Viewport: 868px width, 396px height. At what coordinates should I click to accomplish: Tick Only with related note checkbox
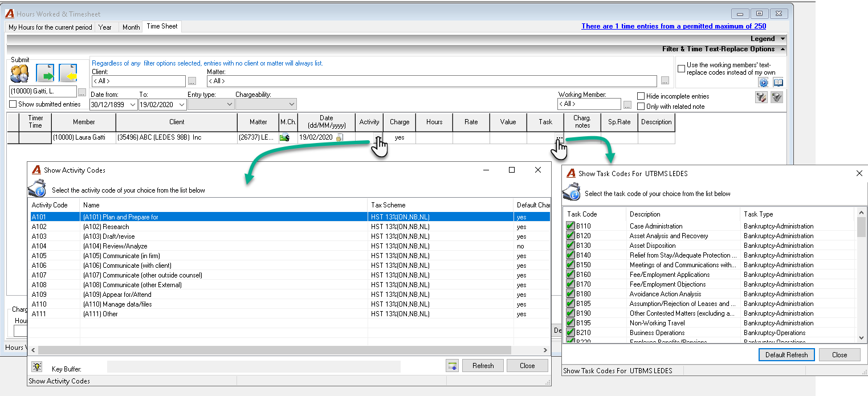click(x=641, y=107)
